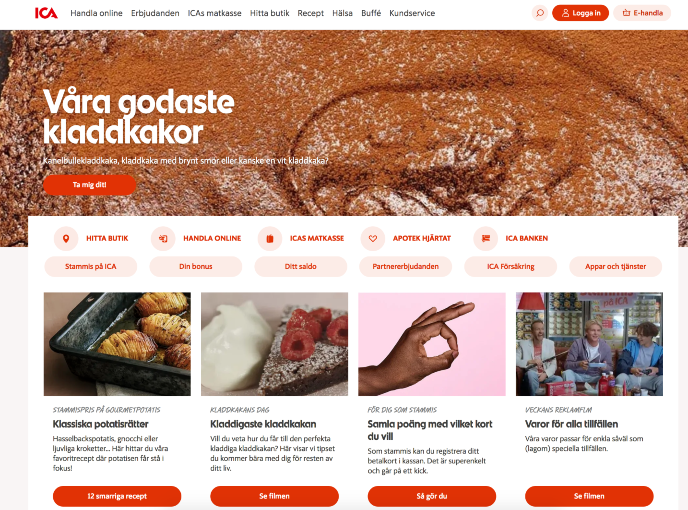Open the Recept menu item
The height and width of the screenshot is (510, 688).
coord(310,13)
